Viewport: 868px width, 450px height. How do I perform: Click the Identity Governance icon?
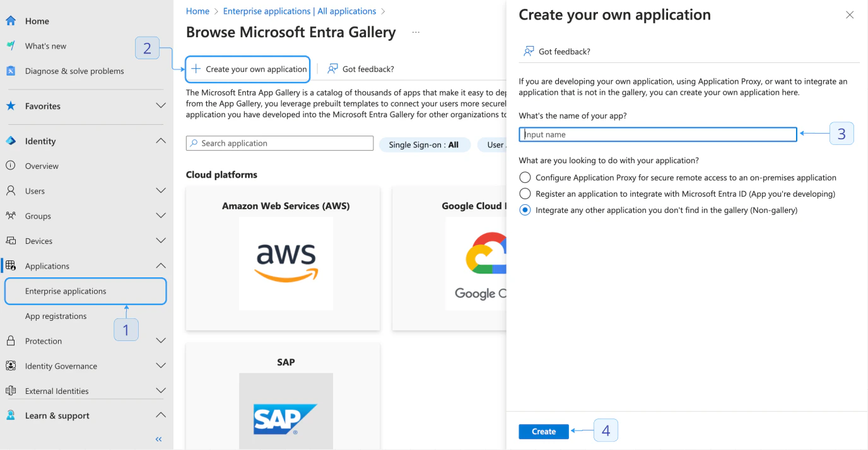click(11, 366)
